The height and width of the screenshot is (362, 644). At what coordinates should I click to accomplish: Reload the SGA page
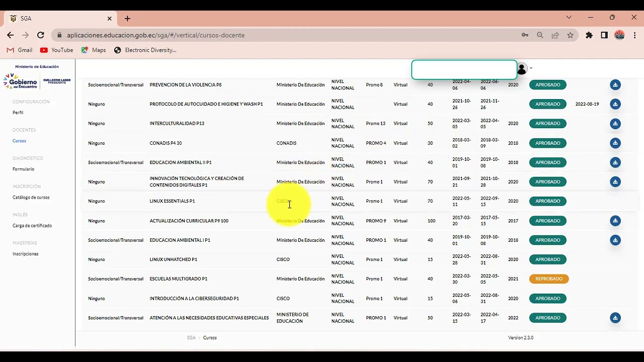pos(41,35)
